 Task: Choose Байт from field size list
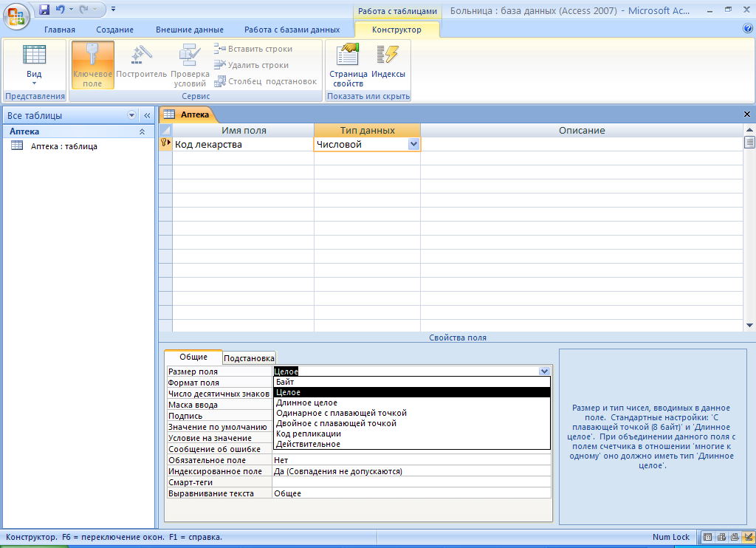coord(412,382)
